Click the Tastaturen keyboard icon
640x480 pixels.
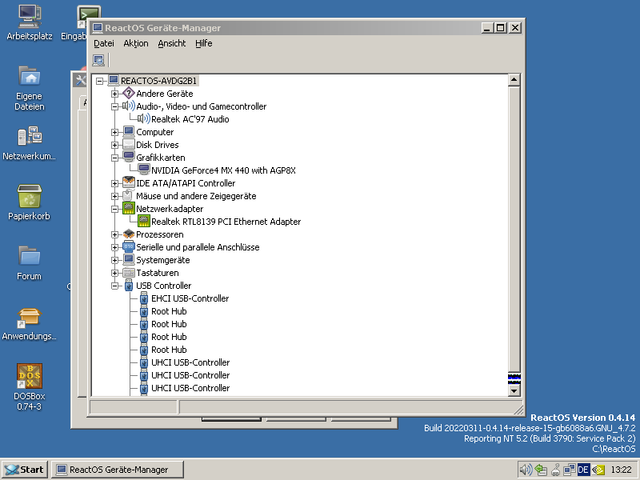129,272
